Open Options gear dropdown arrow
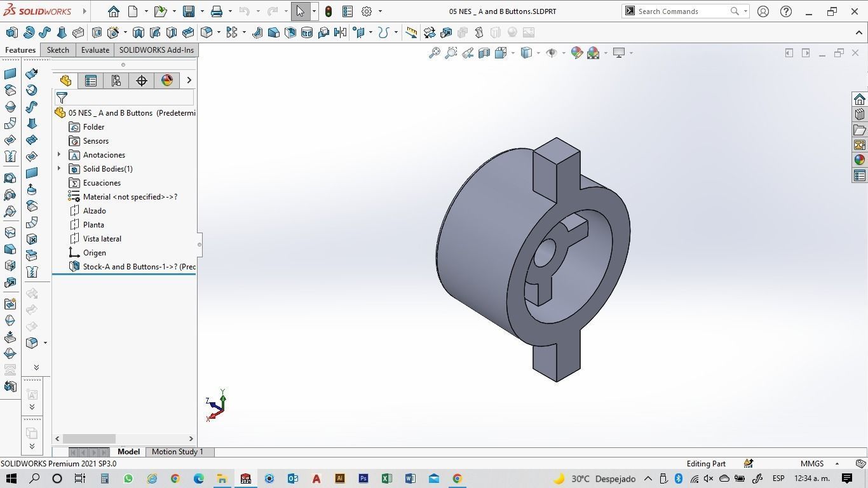Image resolution: width=868 pixels, height=488 pixels. [380, 11]
